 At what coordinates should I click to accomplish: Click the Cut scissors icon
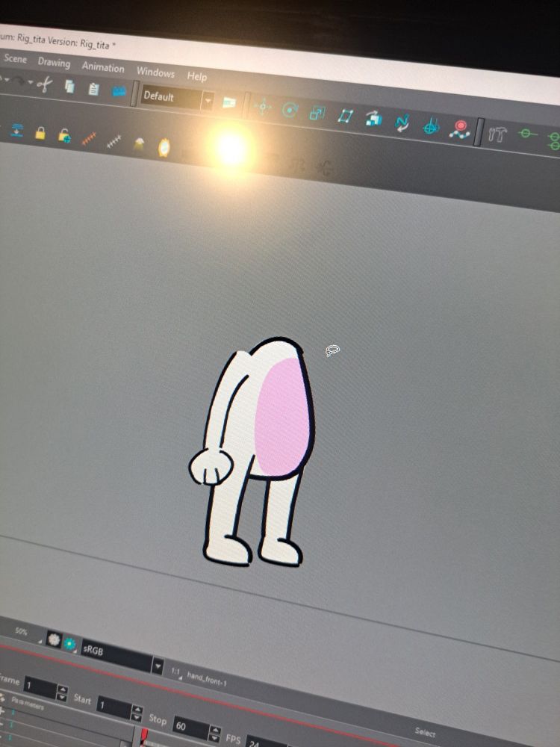click(45, 85)
